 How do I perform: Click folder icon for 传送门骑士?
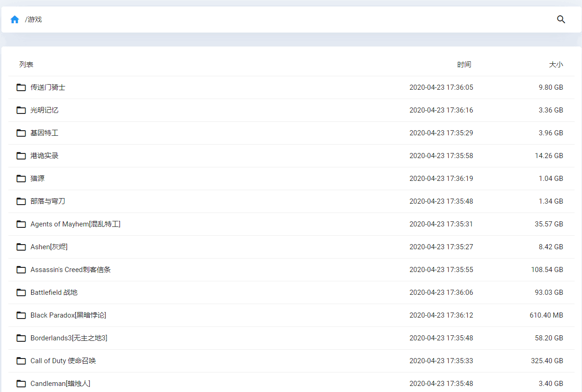pos(21,87)
